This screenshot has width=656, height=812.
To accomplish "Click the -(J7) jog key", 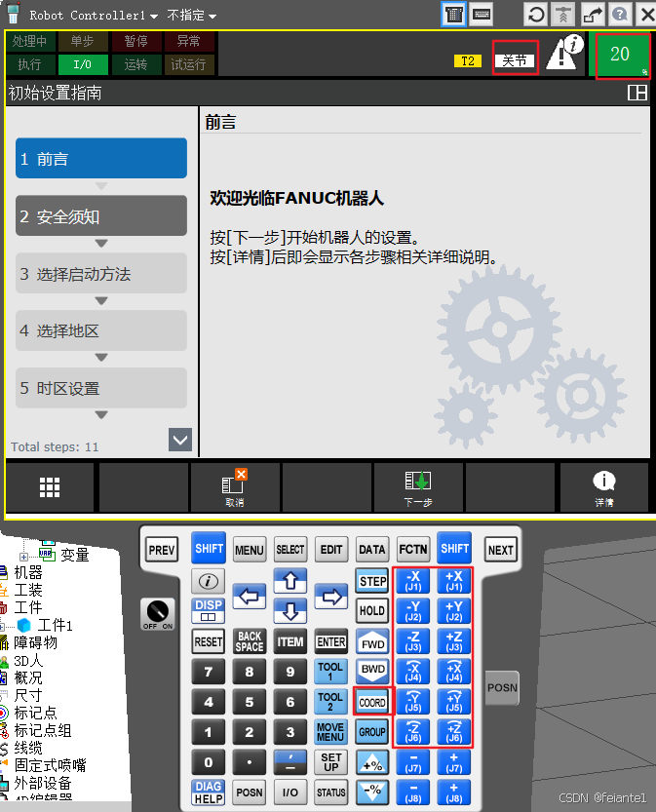I will [413, 762].
